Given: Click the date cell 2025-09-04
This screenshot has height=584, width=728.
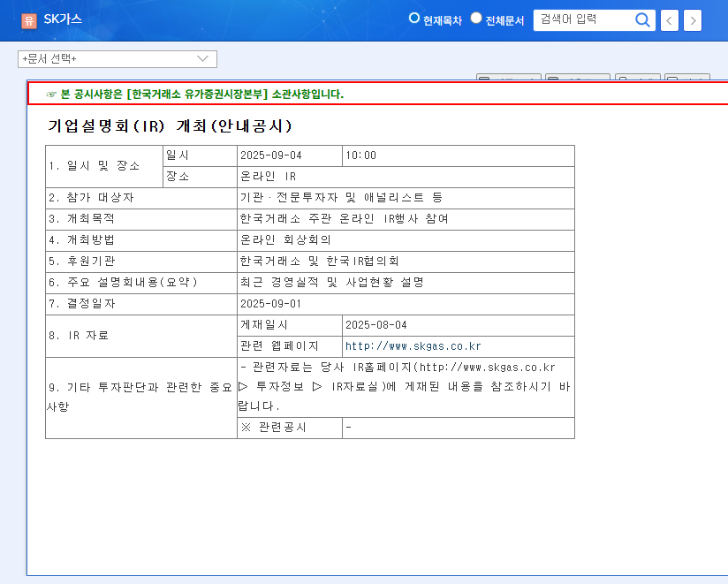Looking at the screenshot, I should click(x=290, y=155).
